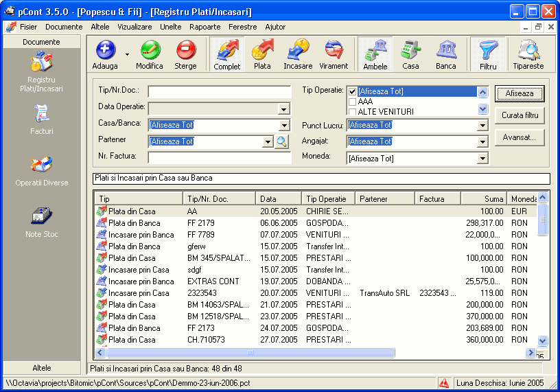Select the Incasare toolbar icon
This screenshot has width=560, height=392.
click(298, 51)
